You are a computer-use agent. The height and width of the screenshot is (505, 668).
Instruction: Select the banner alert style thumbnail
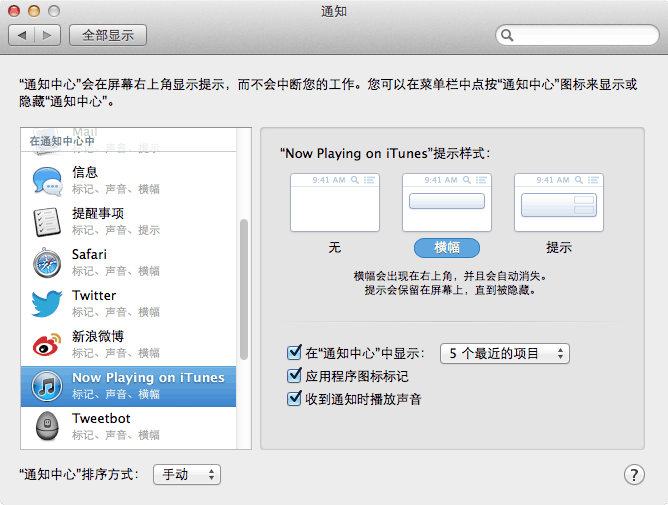coord(447,202)
